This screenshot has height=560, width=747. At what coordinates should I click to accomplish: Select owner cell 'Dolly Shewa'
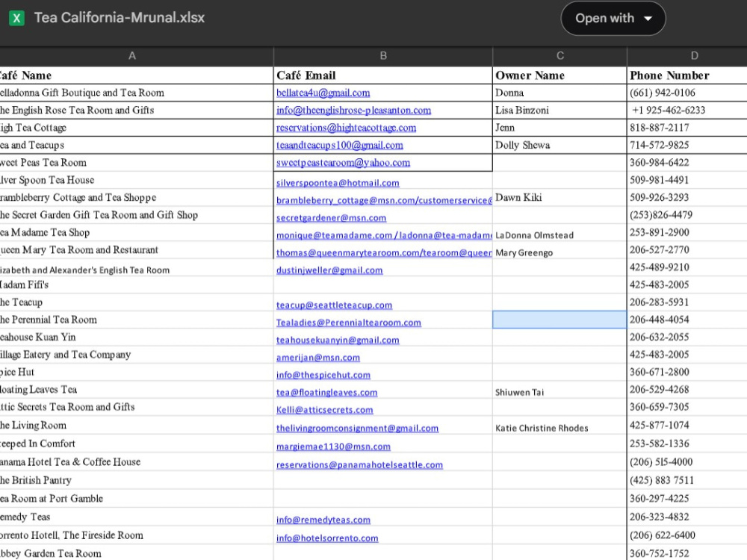[560, 146]
